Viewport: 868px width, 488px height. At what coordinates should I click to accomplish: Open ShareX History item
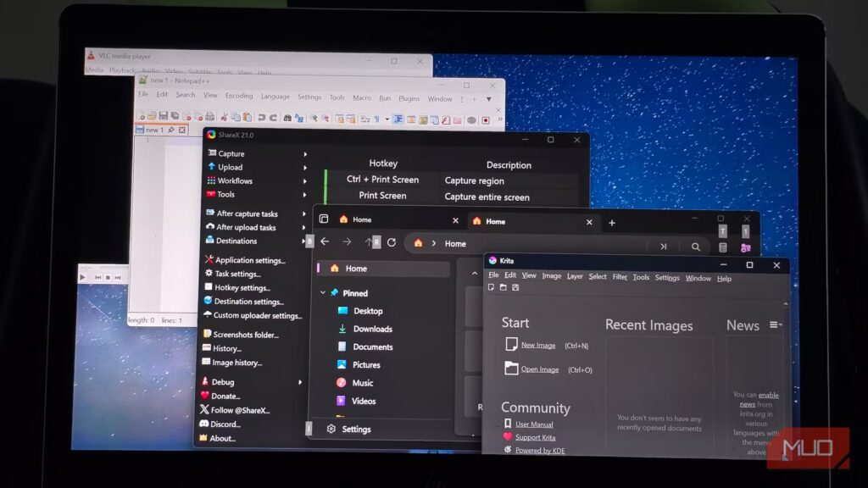click(x=221, y=348)
